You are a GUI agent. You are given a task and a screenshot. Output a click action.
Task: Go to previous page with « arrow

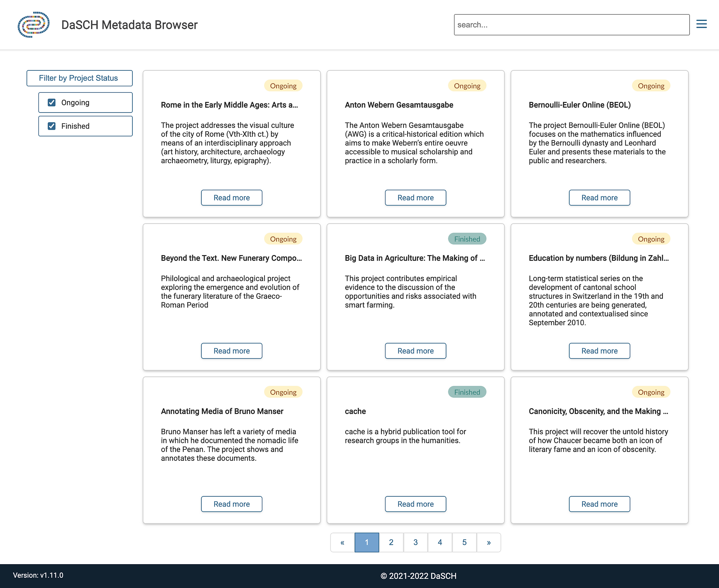342,543
